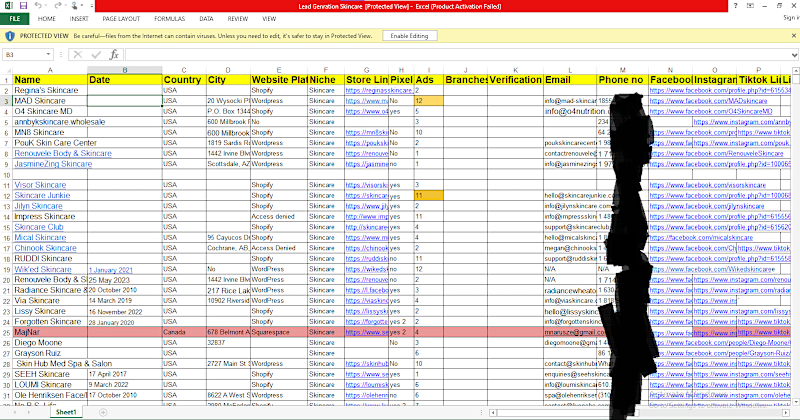This screenshot has width=800, height=420.
Task: Open the Ribbon Display Options icon
Action: (x=750, y=6)
